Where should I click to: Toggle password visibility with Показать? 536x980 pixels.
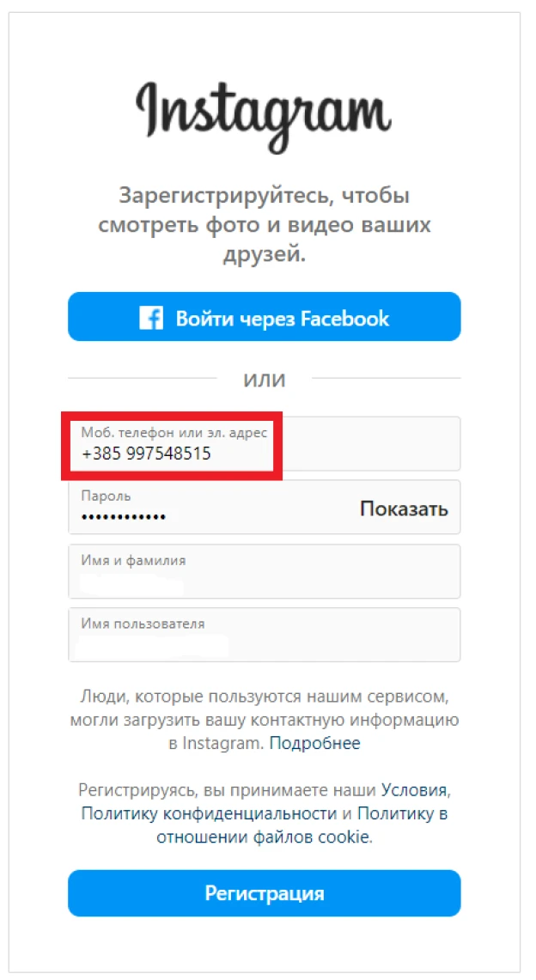(405, 508)
